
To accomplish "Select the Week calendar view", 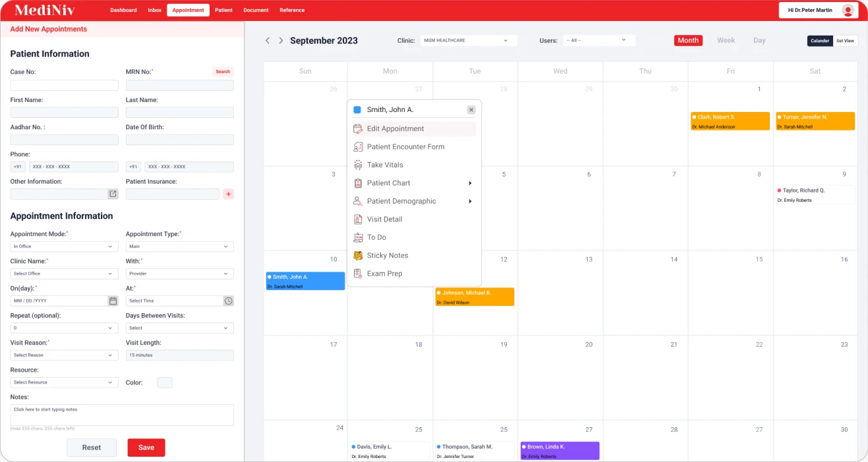I will click(x=726, y=41).
